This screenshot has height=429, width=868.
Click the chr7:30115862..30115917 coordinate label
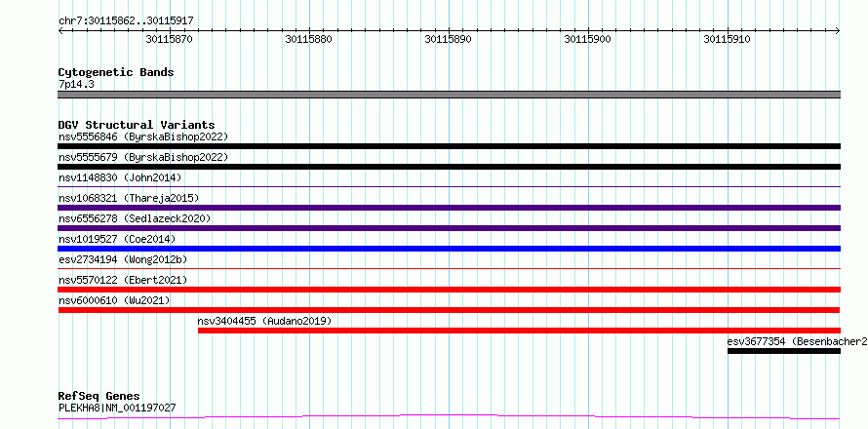(x=126, y=21)
